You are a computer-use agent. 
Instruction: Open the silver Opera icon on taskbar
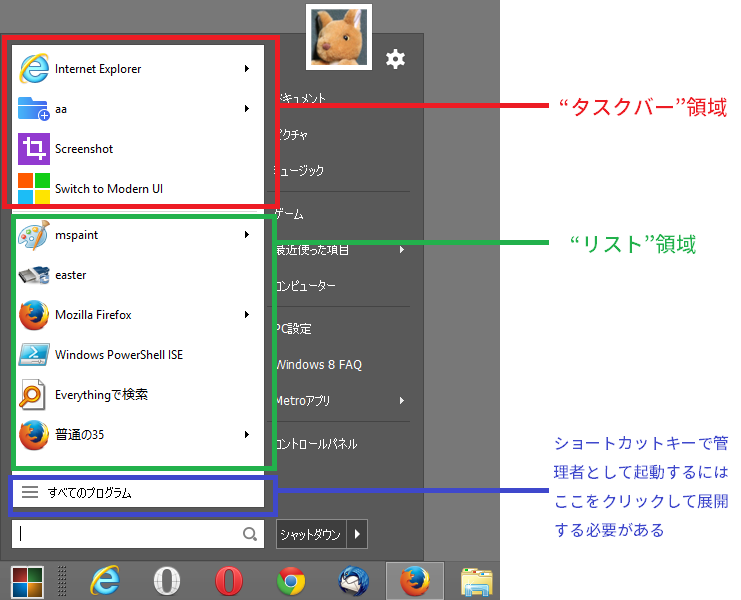(x=167, y=581)
